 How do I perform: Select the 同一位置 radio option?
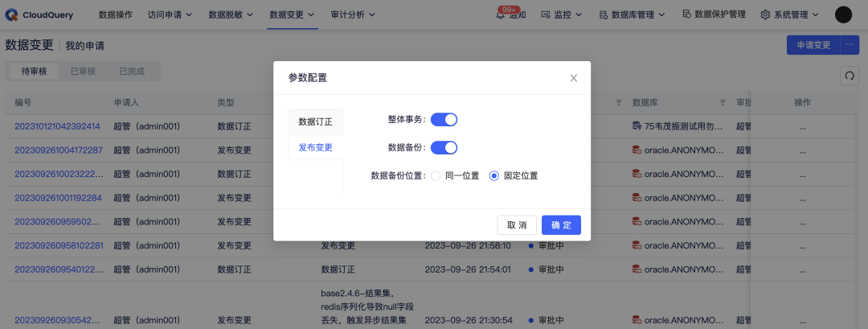[x=435, y=176]
